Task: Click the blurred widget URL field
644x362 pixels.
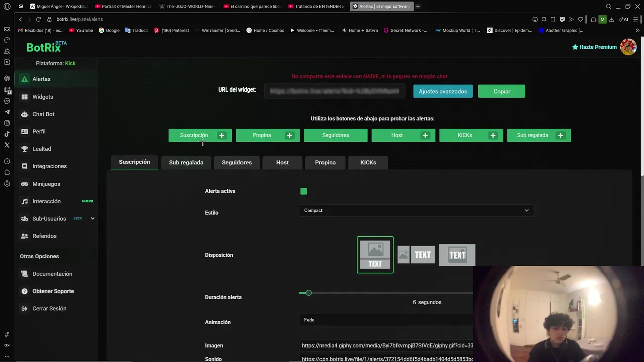Action: (x=335, y=91)
